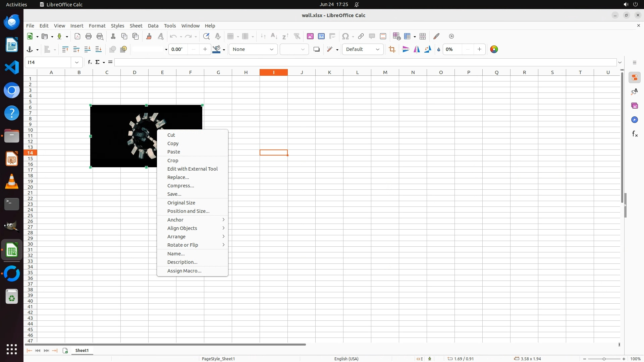
Task: Open the Functions panel in the sidebar
Action: click(x=634, y=134)
